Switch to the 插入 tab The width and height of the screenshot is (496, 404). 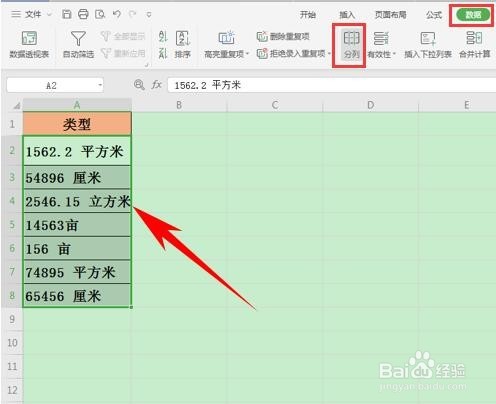coord(347,14)
